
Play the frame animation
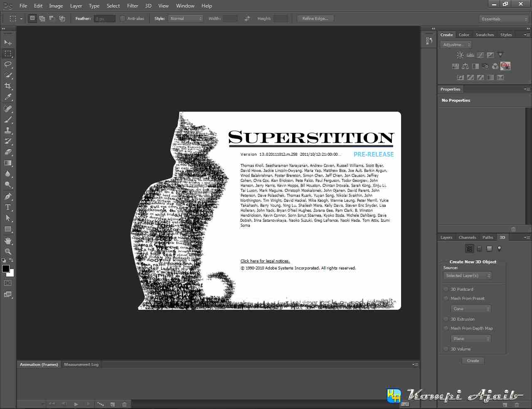tap(76, 404)
